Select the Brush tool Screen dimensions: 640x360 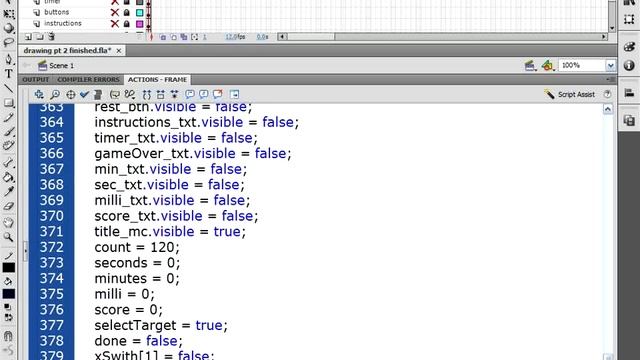coord(8,131)
